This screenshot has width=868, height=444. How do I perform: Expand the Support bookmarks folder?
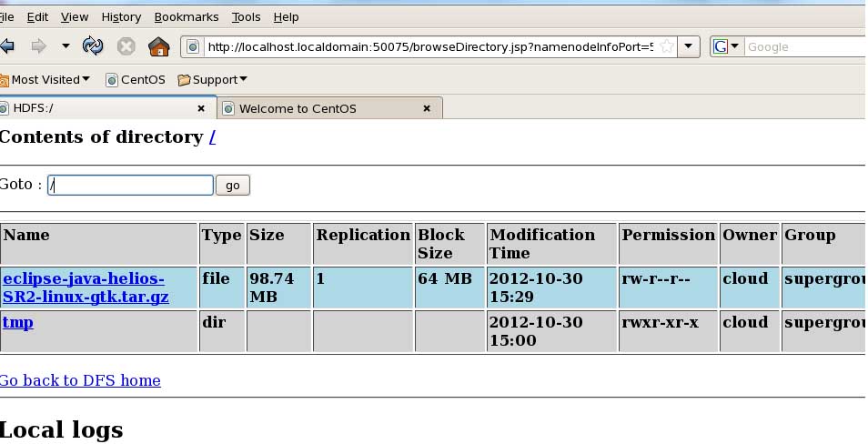(x=213, y=80)
